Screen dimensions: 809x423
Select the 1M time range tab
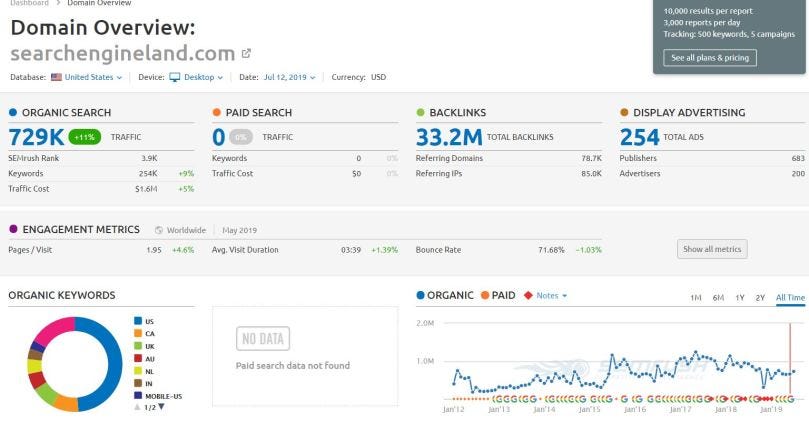coord(695,298)
